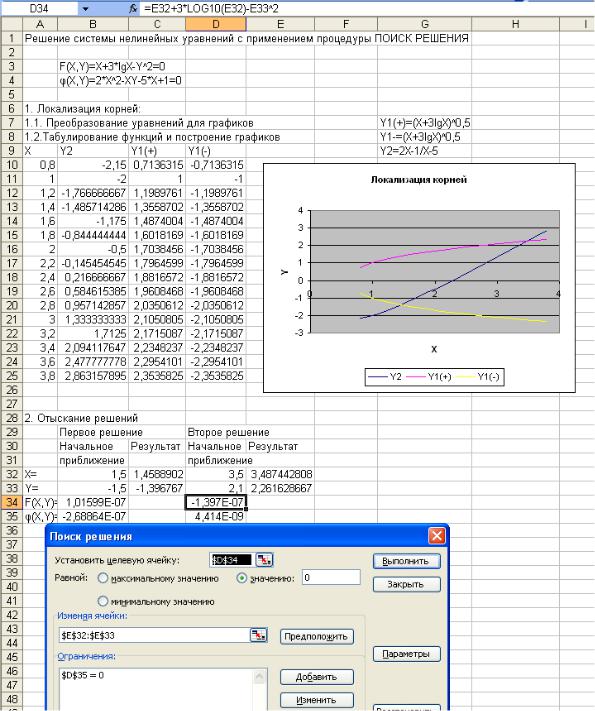The height and width of the screenshot is (711, 595).
Task: Click the Name Box showing D34
Action: pyautogui.click(x=40, y=9)
